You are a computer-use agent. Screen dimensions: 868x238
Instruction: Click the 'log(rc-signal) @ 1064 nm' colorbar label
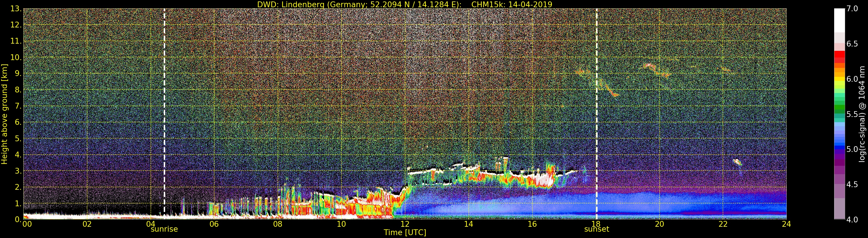point(861,114)
